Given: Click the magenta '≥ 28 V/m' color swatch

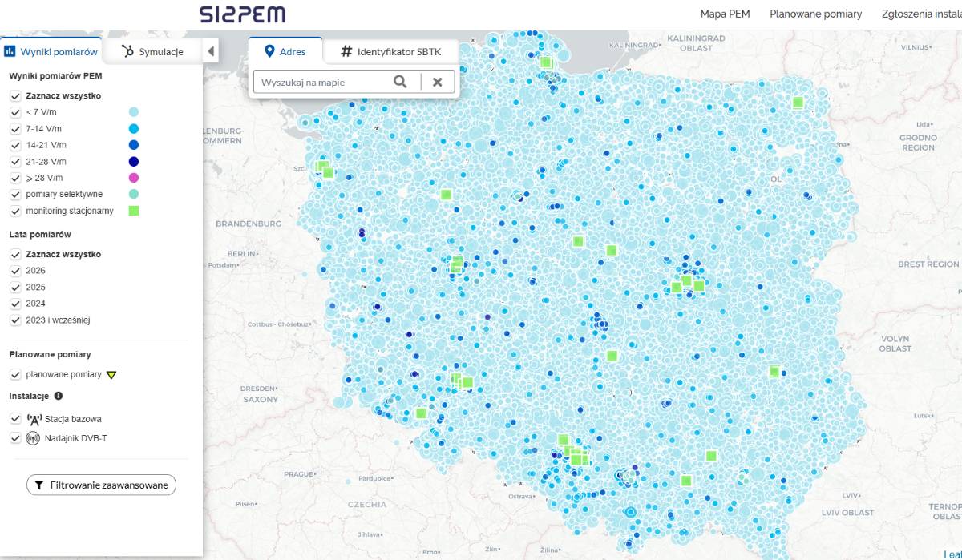Looking at the screenshot, I should click(x=134, y=178).
